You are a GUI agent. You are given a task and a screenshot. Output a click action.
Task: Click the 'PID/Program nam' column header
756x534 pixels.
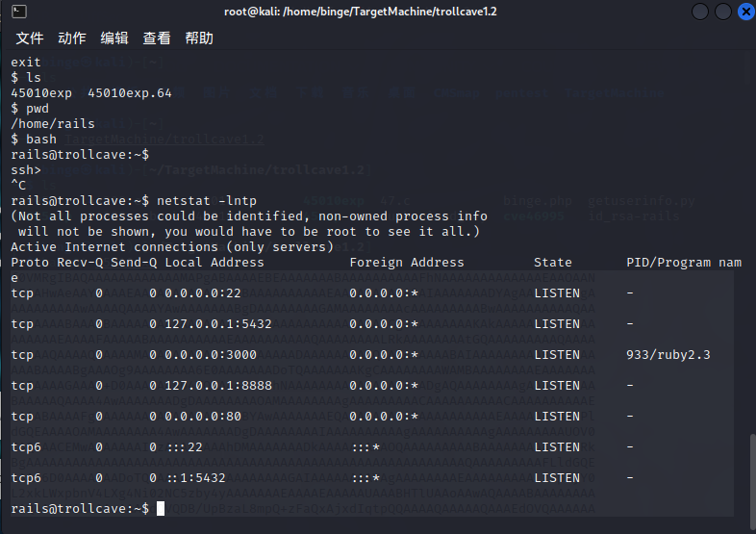(x=684, y=263)
